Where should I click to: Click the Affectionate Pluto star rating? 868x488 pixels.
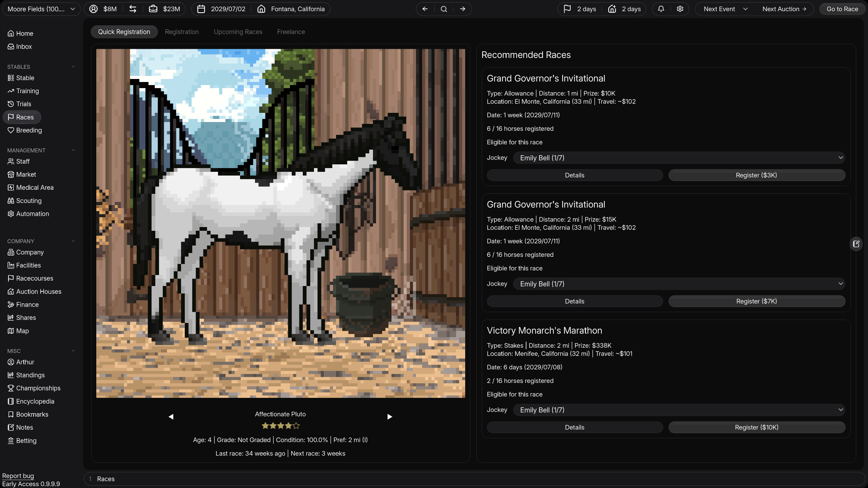click(280, 426)
